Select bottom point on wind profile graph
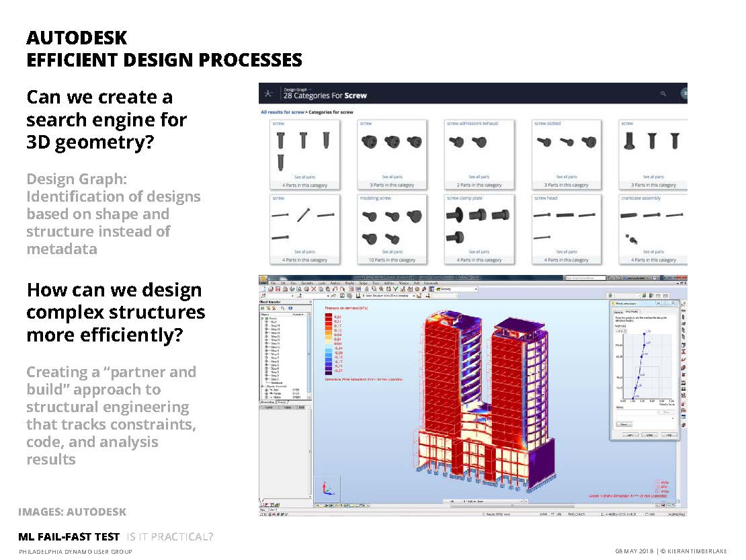 point(633,398)
